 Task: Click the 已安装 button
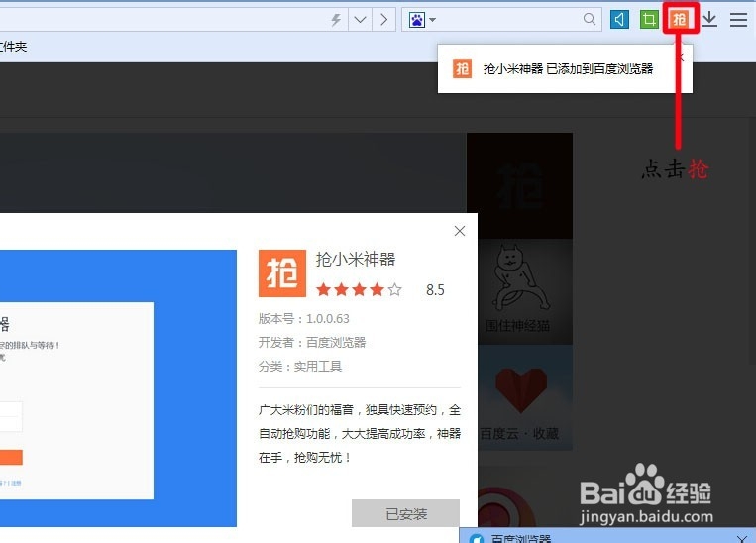[405, 513]
